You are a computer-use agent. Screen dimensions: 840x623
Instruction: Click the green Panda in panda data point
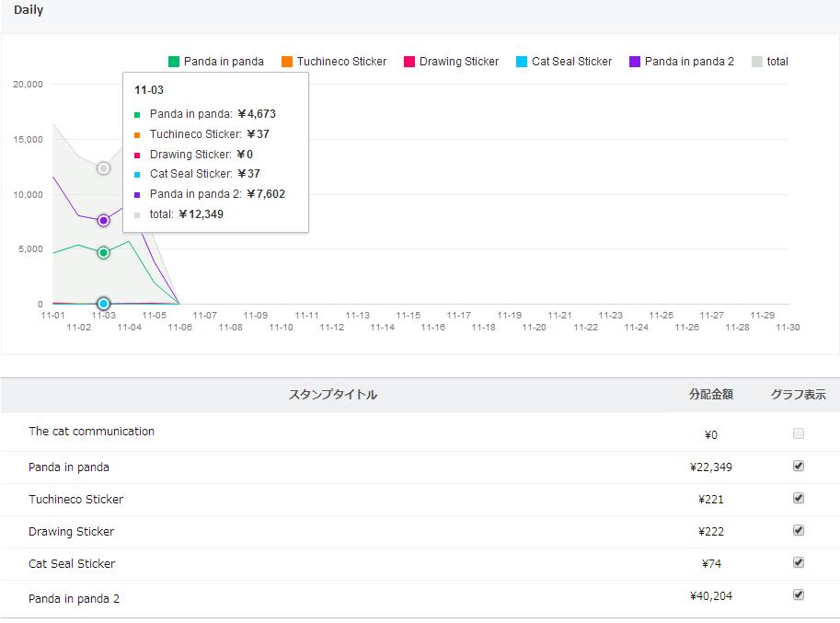103,253
